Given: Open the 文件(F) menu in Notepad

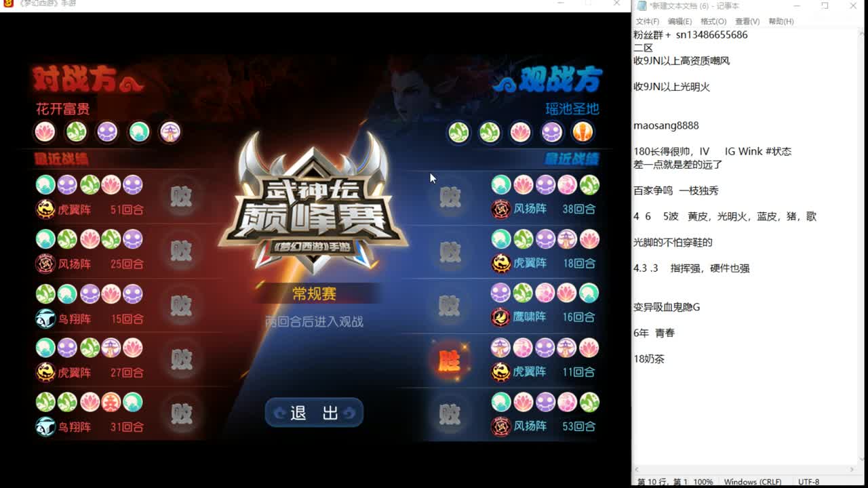Looking at the screenshot, I should tap(648, 22).
